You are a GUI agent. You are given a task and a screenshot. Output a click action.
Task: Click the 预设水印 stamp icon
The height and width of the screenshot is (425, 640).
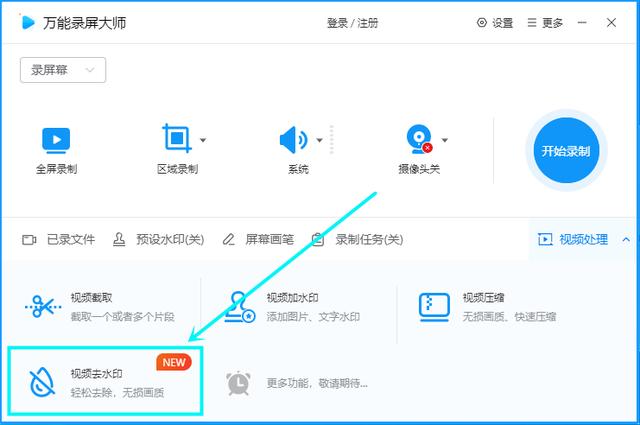(x=119, y=240)
